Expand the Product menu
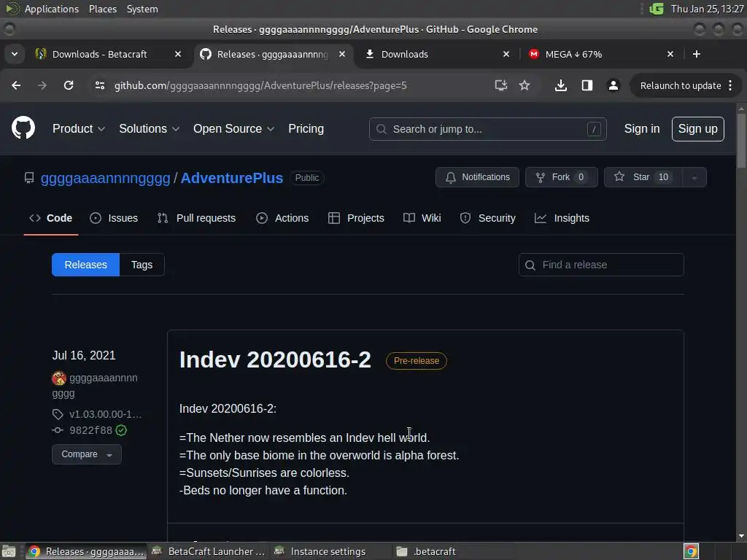 [79, 128]
